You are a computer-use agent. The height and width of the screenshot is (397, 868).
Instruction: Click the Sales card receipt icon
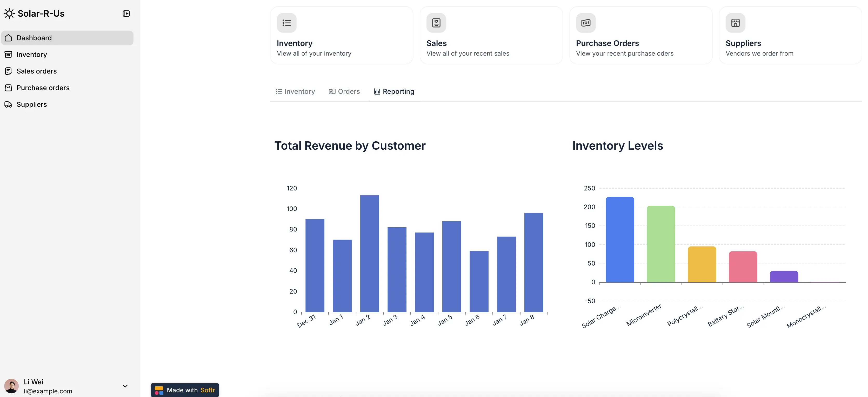(x=436, y=23)
